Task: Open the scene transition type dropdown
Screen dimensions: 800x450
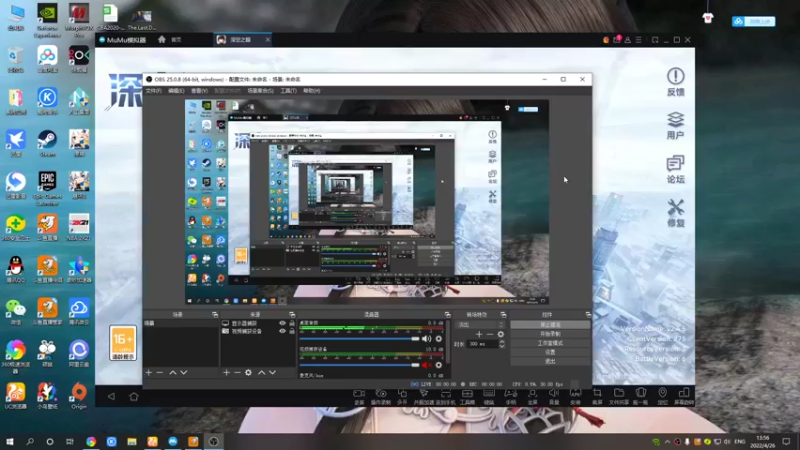Action: click(x=481, y=325)
